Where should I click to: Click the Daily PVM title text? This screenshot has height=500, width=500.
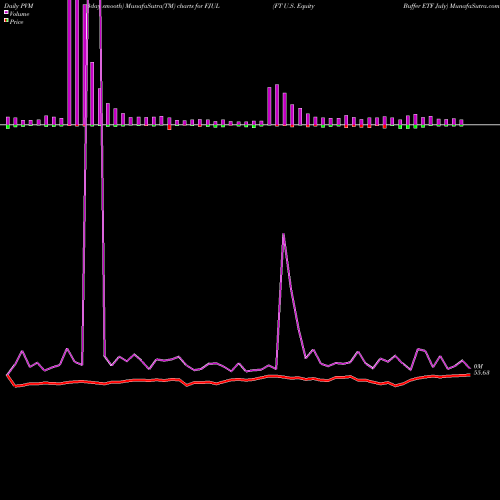tap(19, 6)
